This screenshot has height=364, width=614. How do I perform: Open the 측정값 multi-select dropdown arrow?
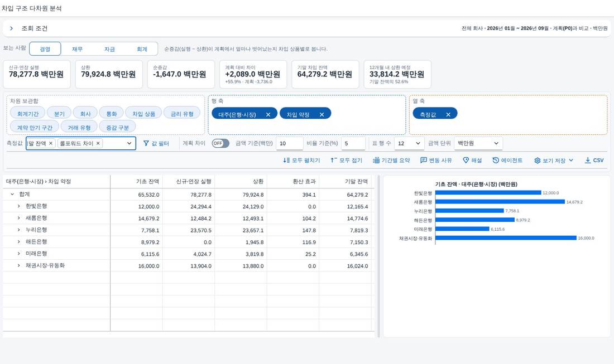(x=129, y=143)
